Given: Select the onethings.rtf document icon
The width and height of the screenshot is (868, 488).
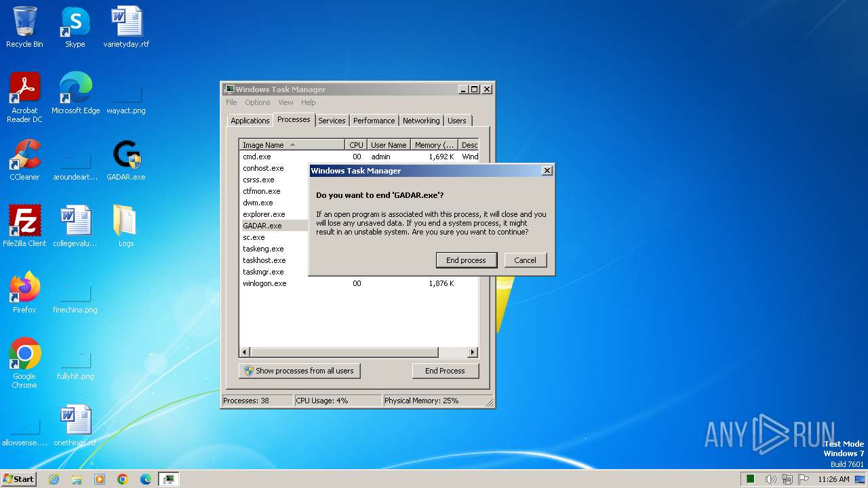Looking at the screenshot, I should tap(75, 426).
